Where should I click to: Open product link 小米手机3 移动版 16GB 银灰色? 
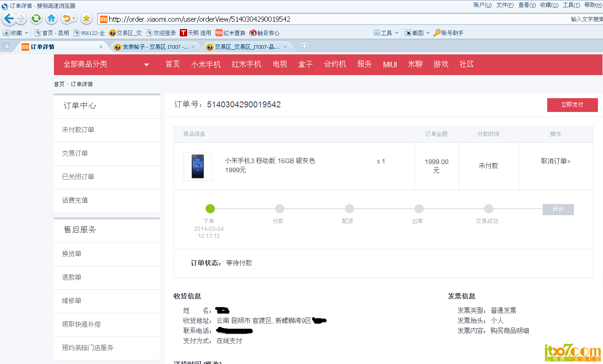270,161
